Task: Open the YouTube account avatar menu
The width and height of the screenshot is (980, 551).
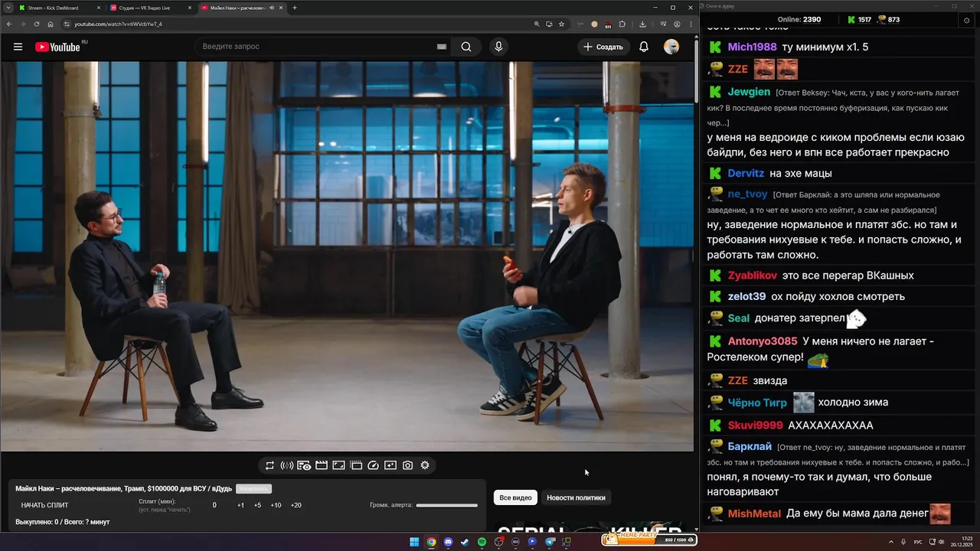Action: tap(671, 47)
